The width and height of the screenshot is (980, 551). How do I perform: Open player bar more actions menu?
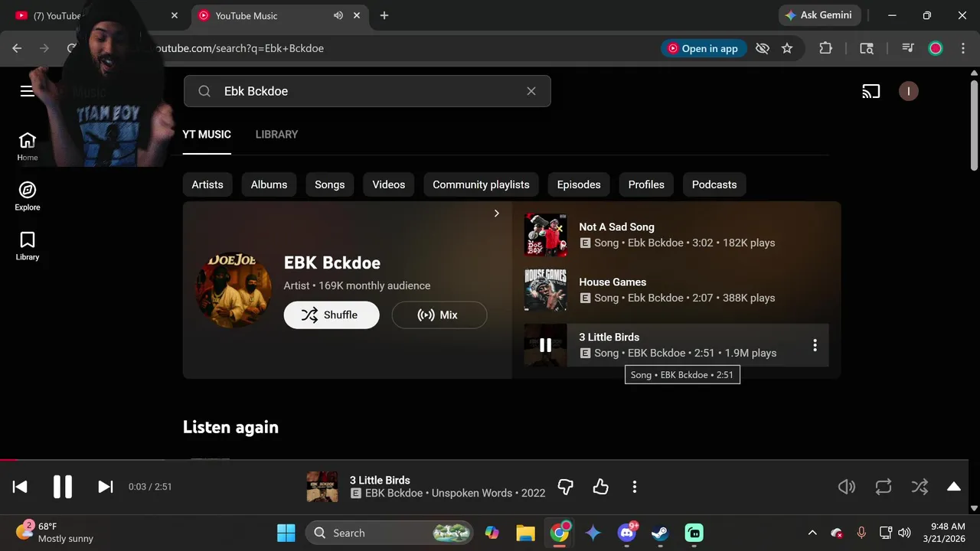click(x=635, y=487)
